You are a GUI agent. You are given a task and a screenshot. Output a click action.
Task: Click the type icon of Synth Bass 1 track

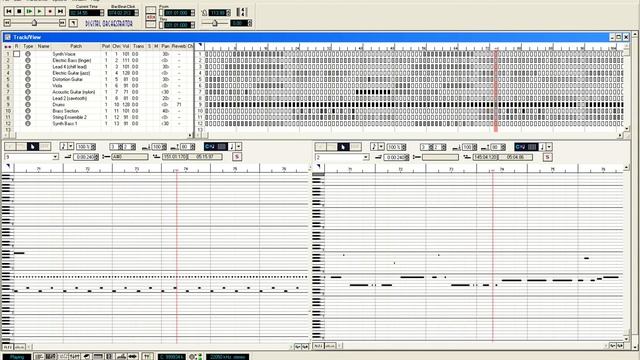(28, 123)
